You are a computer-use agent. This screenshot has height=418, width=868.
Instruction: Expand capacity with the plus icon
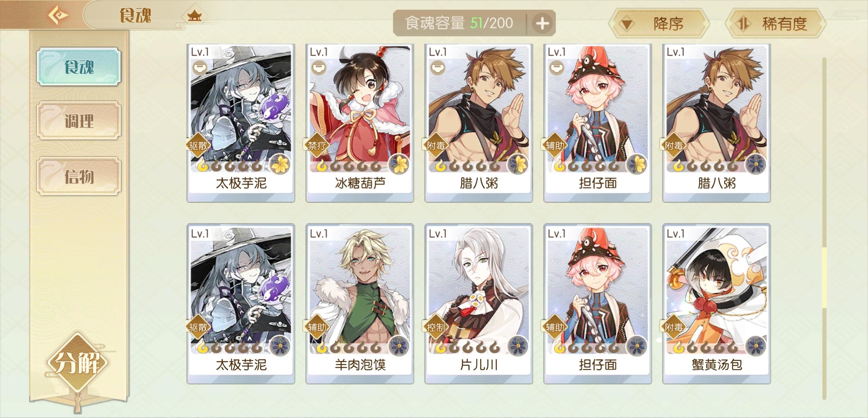[x=542, y=24]
